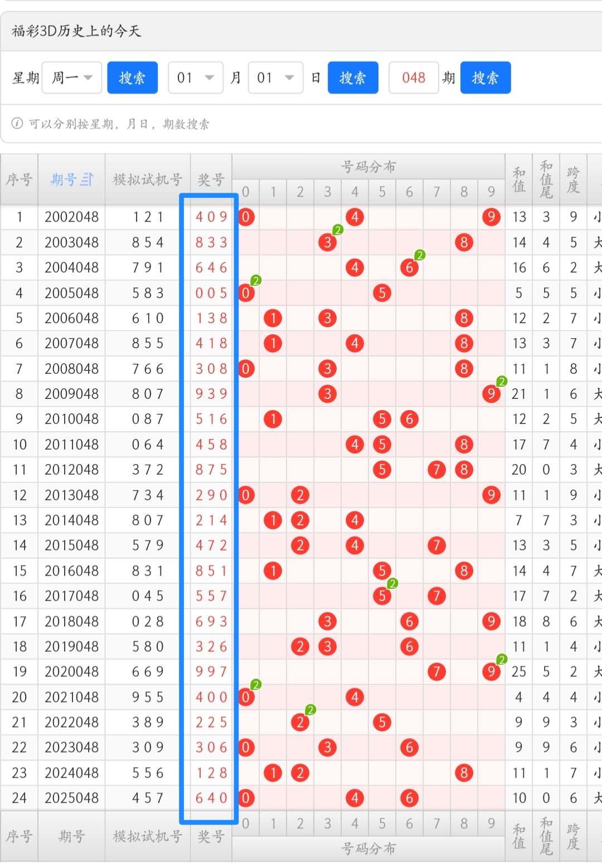Screen dimensions: 602x868
Task: Select period 2002048 in the table
Action: click(72, 217)
